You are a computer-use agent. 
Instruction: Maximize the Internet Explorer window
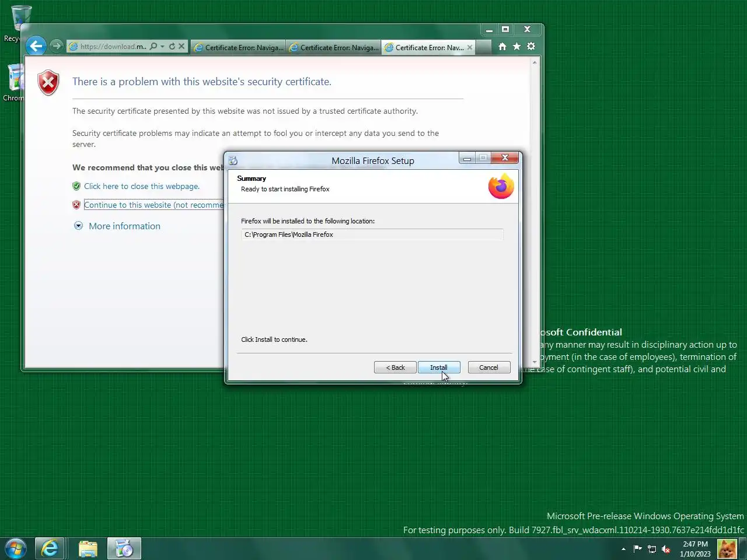(x=505, y=29)
